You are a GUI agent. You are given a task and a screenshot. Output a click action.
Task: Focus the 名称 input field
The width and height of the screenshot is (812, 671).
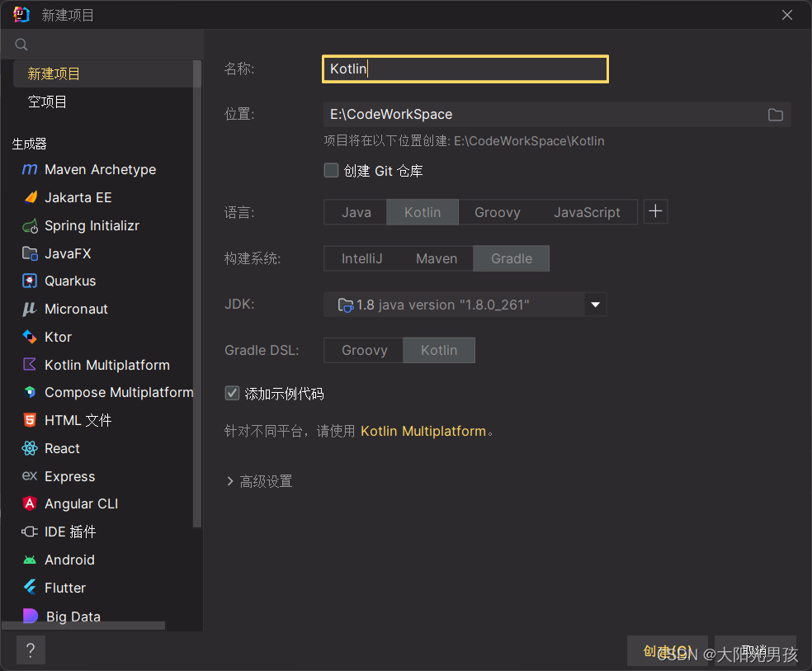[x=465, y=69]
